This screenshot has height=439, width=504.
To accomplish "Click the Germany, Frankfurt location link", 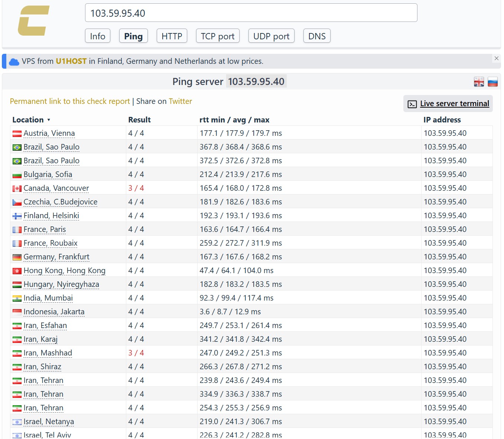I will (56, 257).
